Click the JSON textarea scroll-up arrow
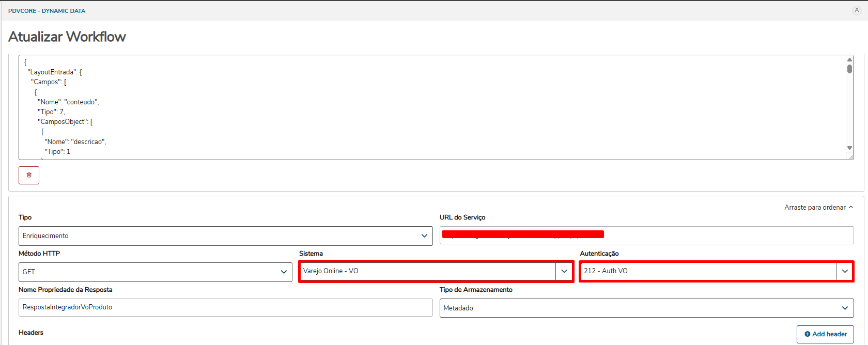Viewport: 868px width, 345px height. (x=849, y=60)
